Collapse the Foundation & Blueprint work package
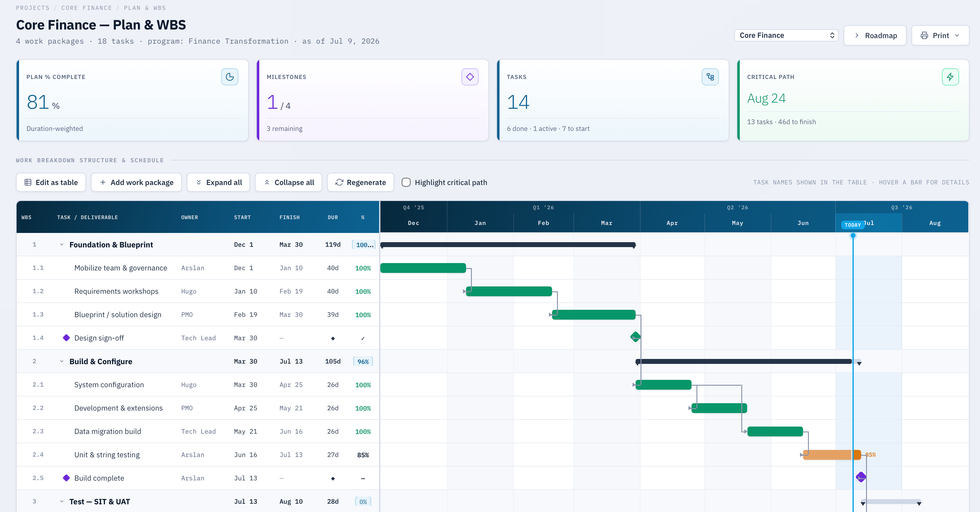 coord(62,244)
